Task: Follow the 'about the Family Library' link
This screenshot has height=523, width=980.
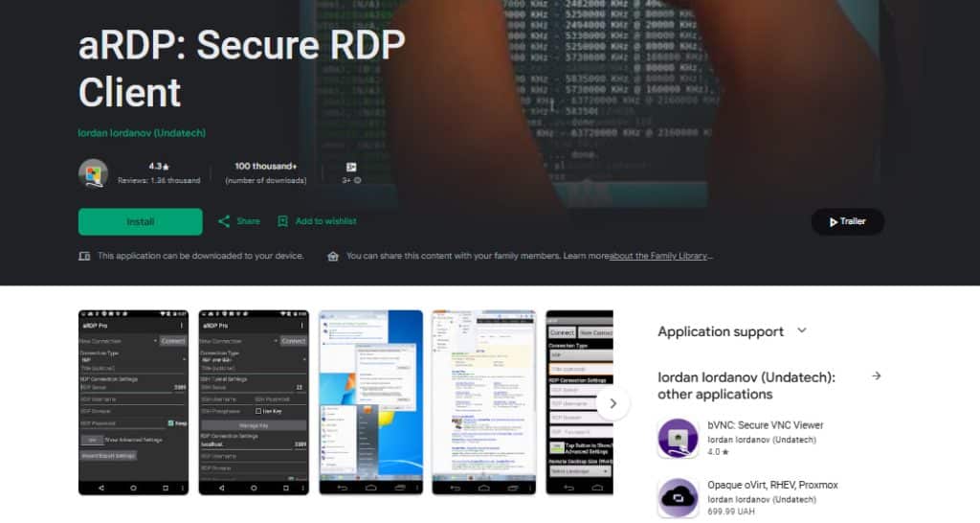Action: (662, 257)
